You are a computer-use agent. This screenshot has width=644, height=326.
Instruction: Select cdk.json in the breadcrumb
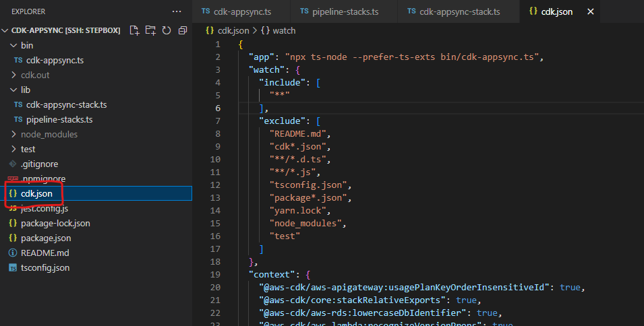[x=233, y=30]
